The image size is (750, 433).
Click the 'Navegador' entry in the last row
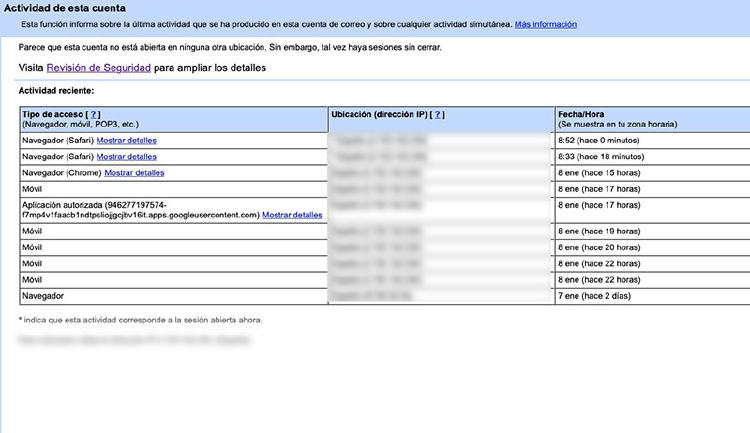[43, 296]
